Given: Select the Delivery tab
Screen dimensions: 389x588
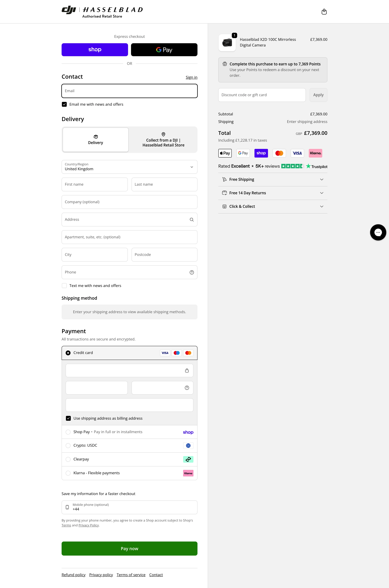Looking at the screenshot, I should (95, 140).
